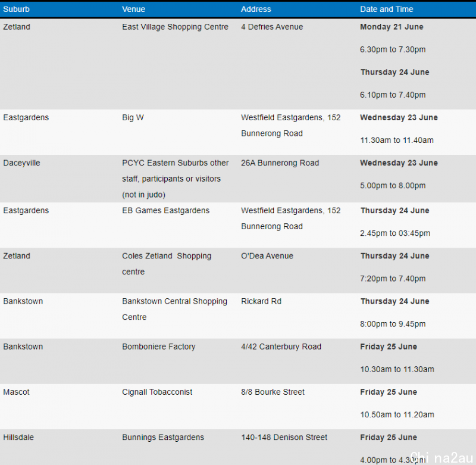Click the 2.45pm to 03:45pm time

[395, 233]
